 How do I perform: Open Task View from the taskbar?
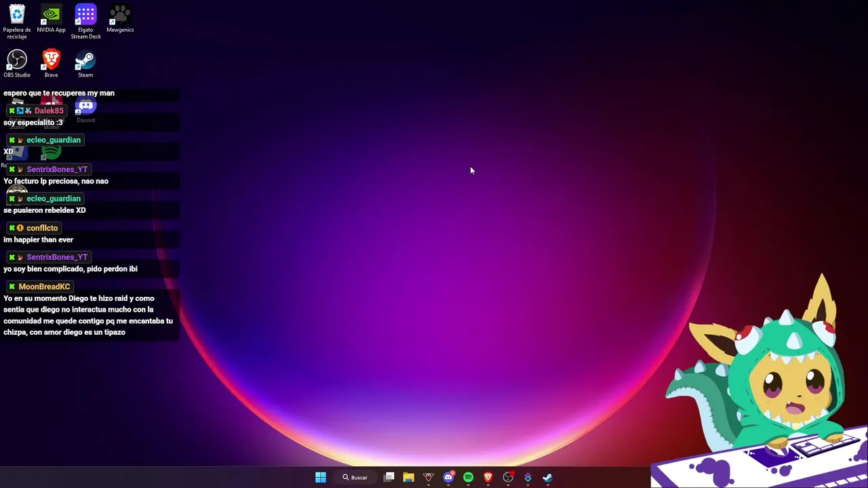point(389,477)
